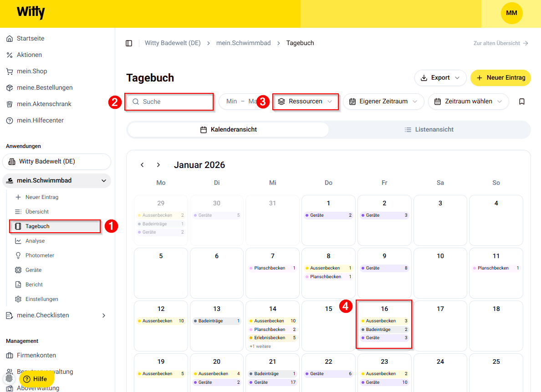Screen dimensions: 541x392
Task: Open the Export dropdown
Action: point(440,78)
